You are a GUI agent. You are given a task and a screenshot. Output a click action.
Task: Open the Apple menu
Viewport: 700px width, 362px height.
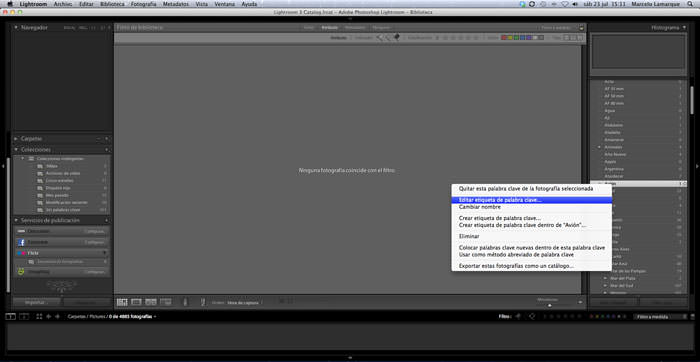coord(9,4)
